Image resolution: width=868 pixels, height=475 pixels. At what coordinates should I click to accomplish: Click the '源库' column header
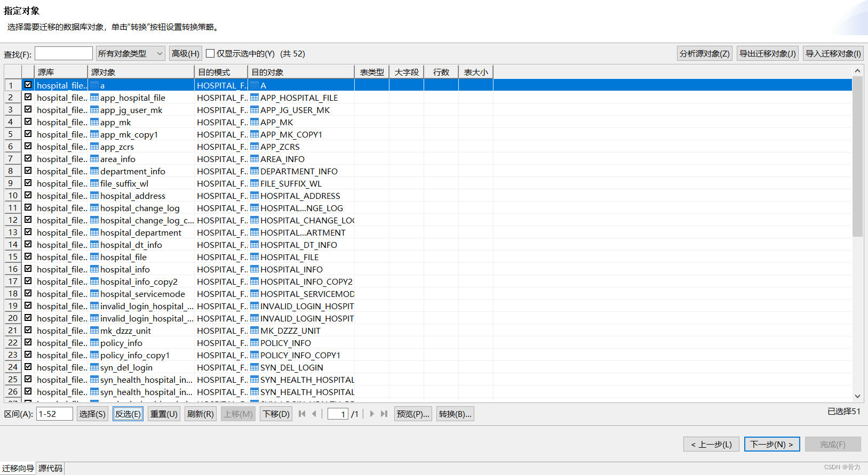pyautogui.click(x=61, y=72)
